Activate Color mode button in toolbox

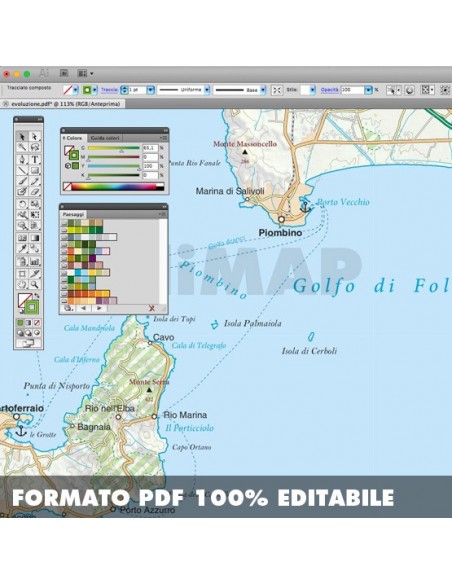(x=20, y=323)
